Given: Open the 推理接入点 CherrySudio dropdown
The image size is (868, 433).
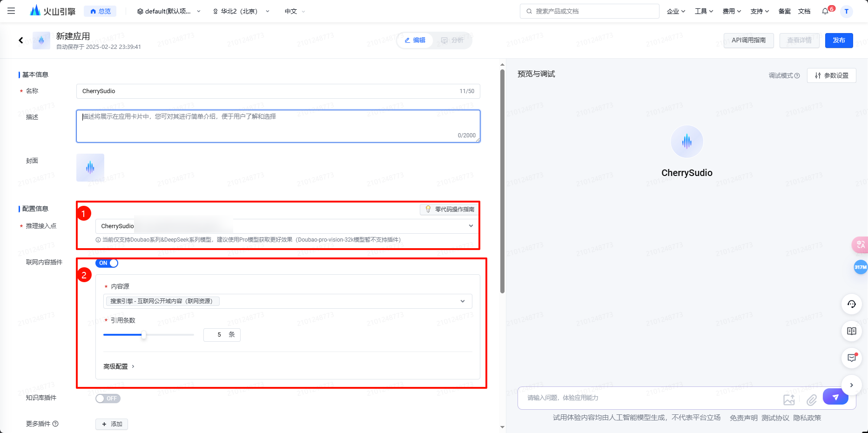Looking at the screenshot, I should (287, 226).
